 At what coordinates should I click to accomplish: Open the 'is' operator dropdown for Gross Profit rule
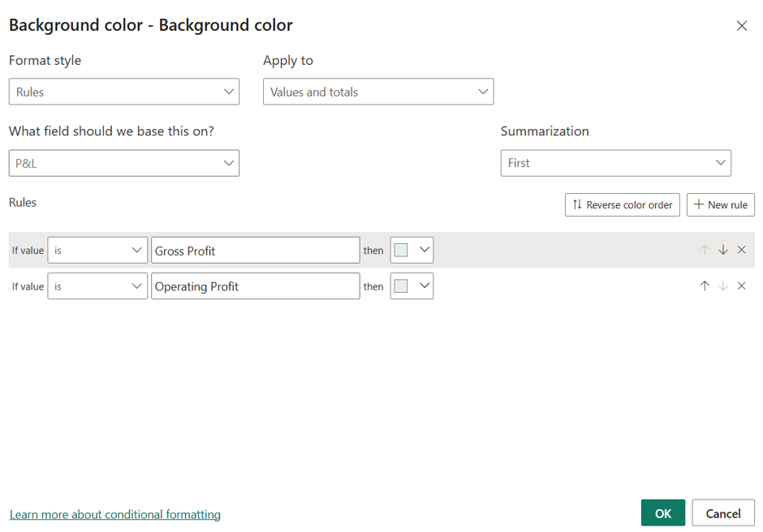point(97,250)
